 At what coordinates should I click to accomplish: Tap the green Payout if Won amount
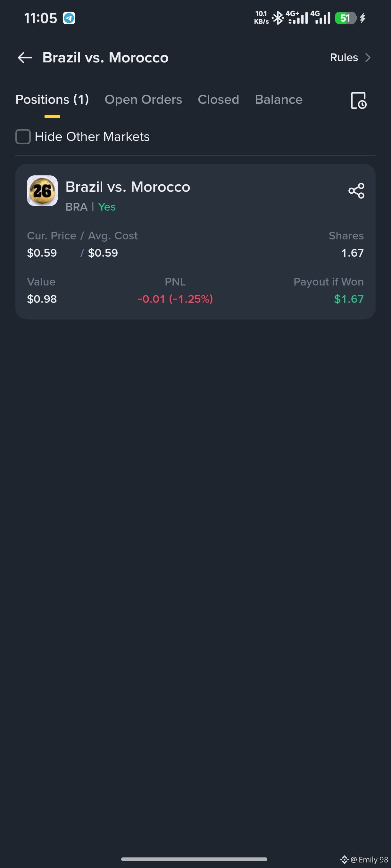pos(349,299)
